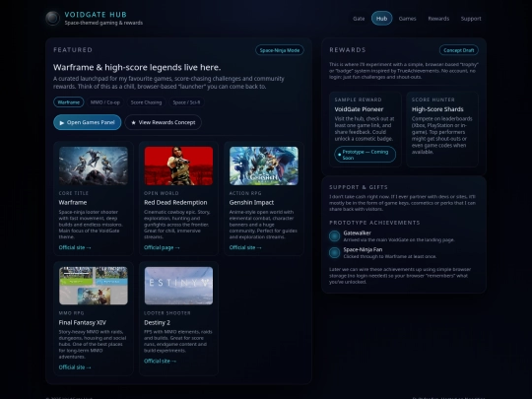Click the CORE TITLE category label
The width and height of the screenshot is (532, 399).
74,193
